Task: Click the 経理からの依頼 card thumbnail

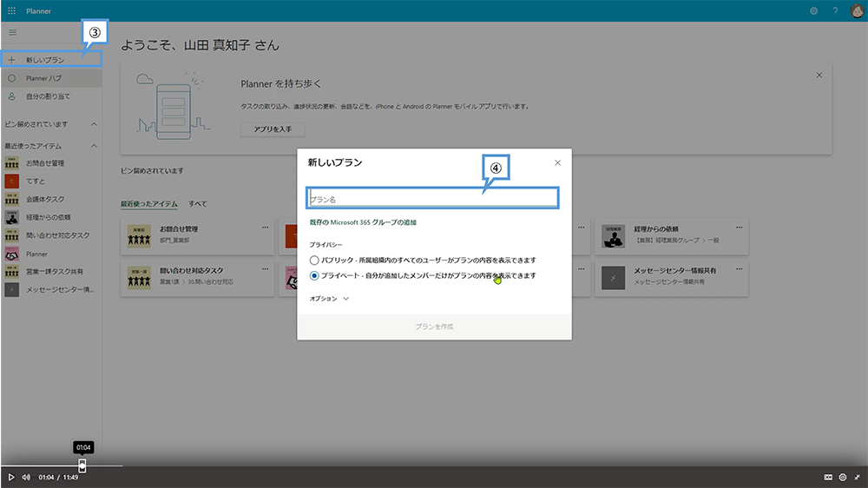Action: [x=614, y=236]
